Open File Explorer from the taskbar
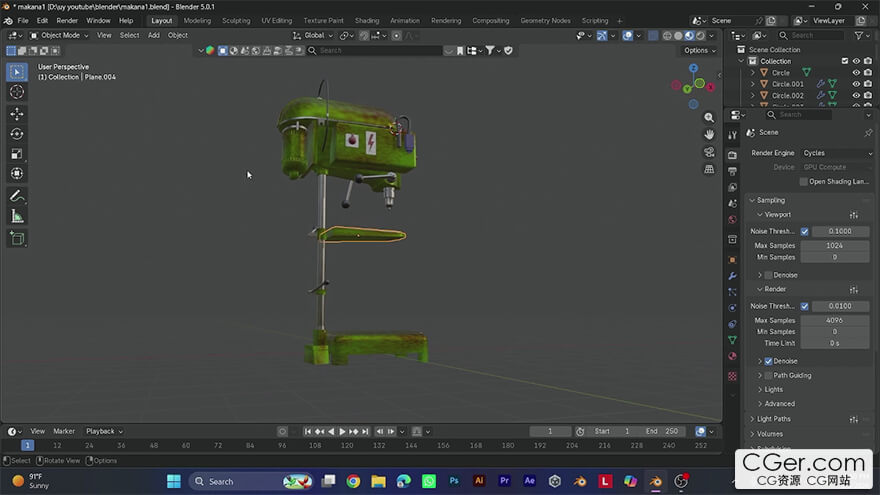Viewport: 880px width, 495px height. click(x=378, y=481)
